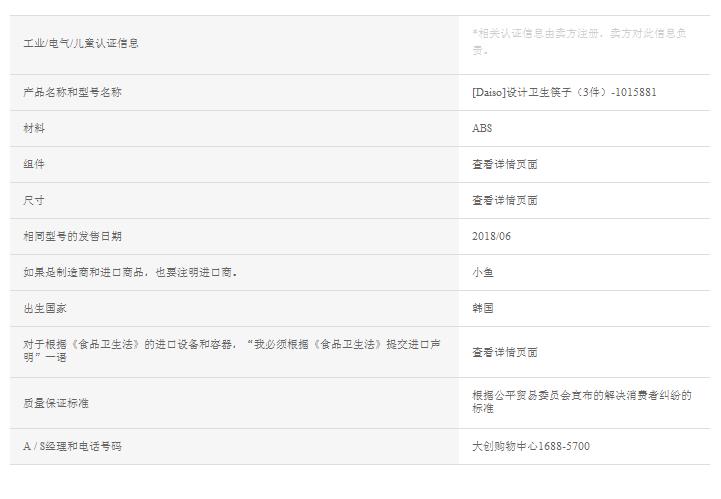Image resolution: width=721 pixels, height=499 pixels.
Task: Open 查看详情页面 in the 组件 row
Action: coord(504,164)
